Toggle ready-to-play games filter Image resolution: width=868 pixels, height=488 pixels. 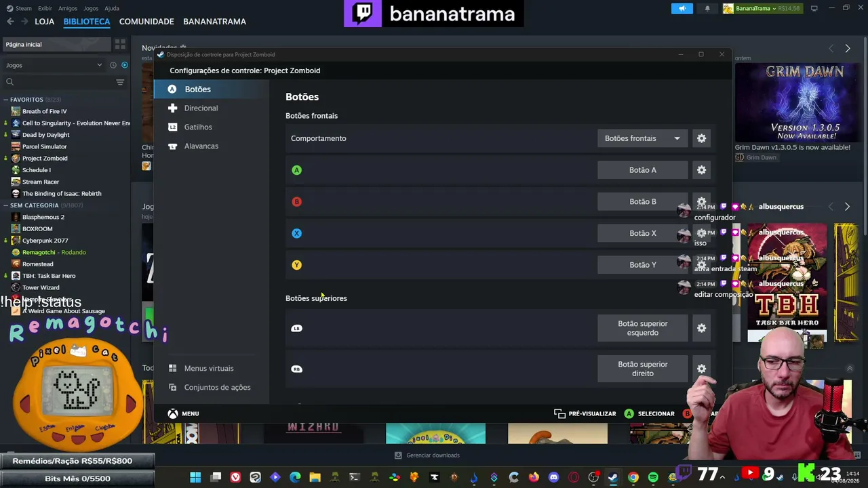tap(125, 65)
